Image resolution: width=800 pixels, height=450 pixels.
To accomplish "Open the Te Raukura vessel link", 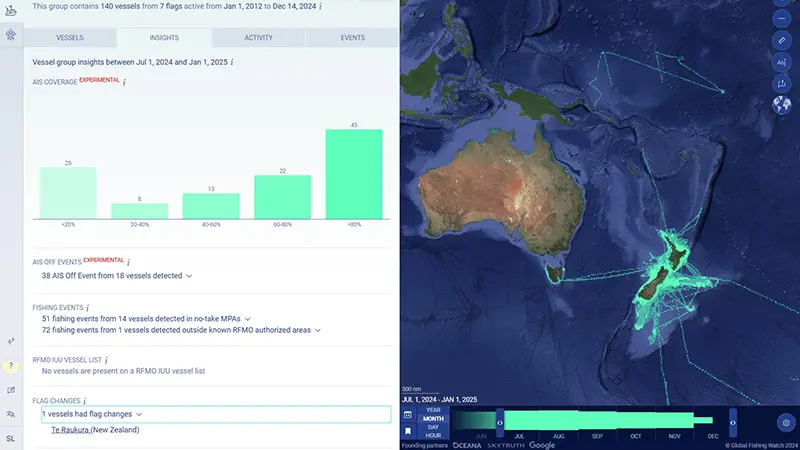I will click(x=70, y=430).
